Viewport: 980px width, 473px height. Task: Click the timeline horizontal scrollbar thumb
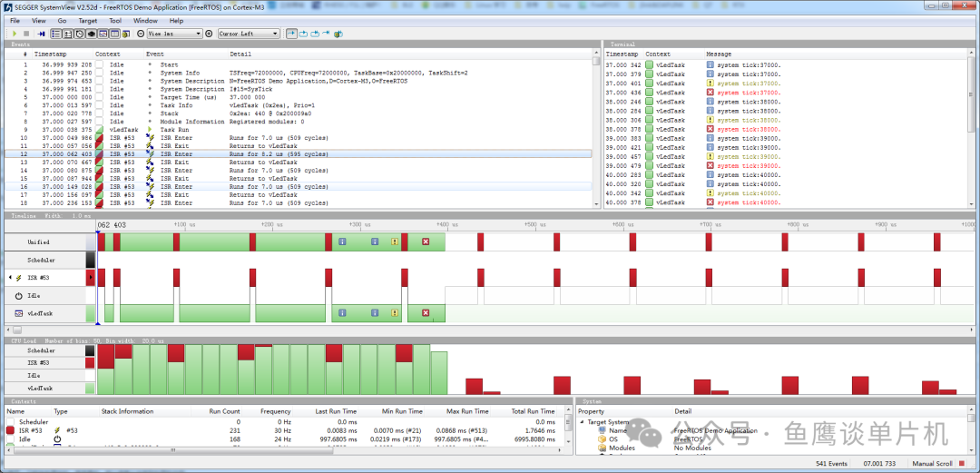[17, 330]
